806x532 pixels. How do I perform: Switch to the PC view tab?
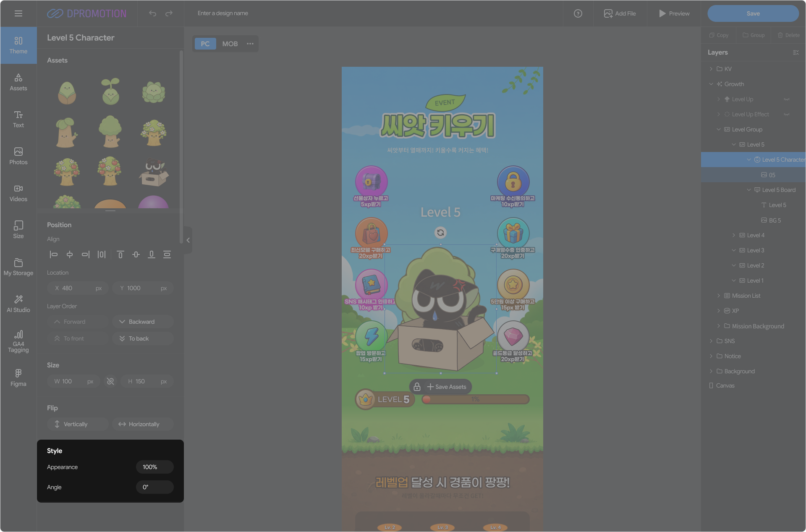(x=205, y=44)
